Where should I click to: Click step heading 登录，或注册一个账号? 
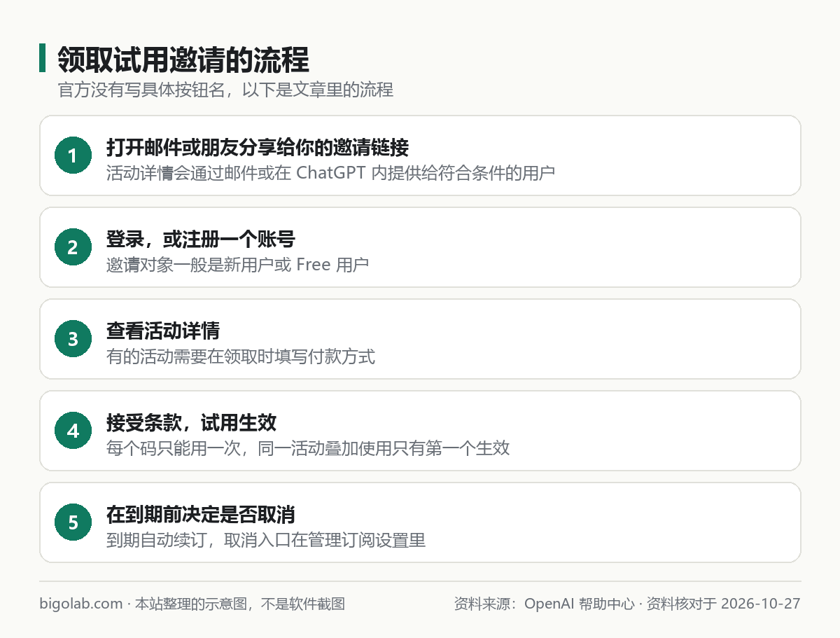point(201,240)
